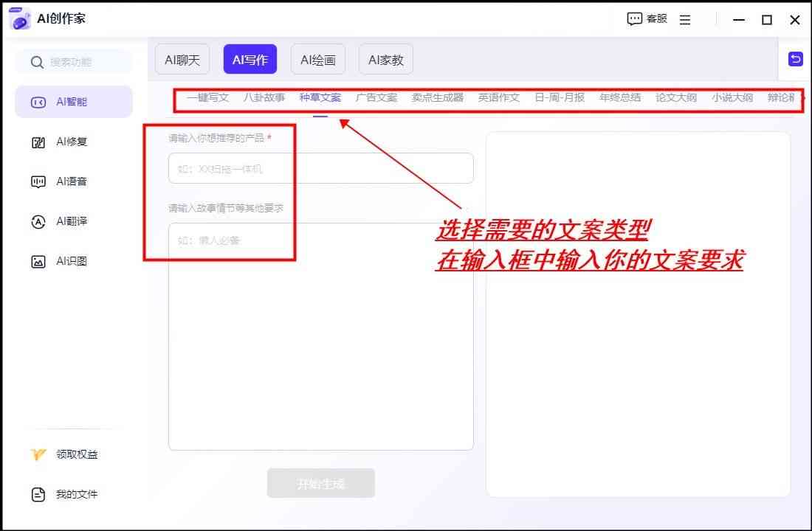The height and width of the screenshot is (531, 812).
Task: Select 广告文案 writing type
Action: (376, 97)
